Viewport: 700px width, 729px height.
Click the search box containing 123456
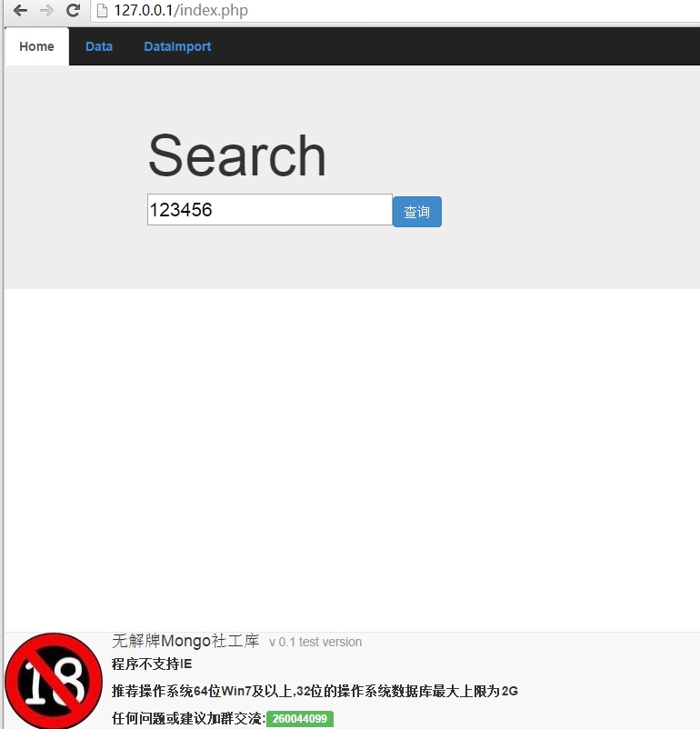(269, 210)
